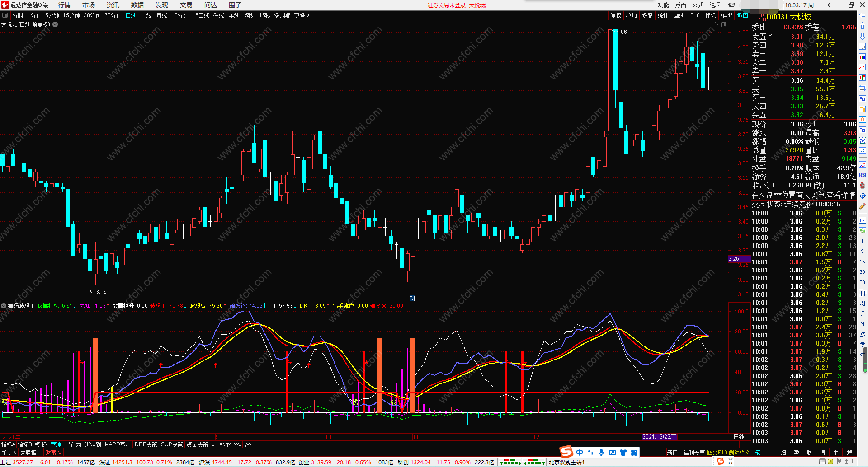Click the green refresh icon in sidebar
This screenshot has height=467, width=868.
pos(863,230)
